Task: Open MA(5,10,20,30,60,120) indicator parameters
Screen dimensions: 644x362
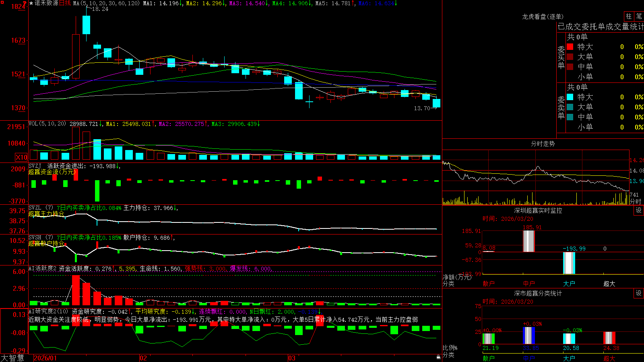Action: point(106,3)
